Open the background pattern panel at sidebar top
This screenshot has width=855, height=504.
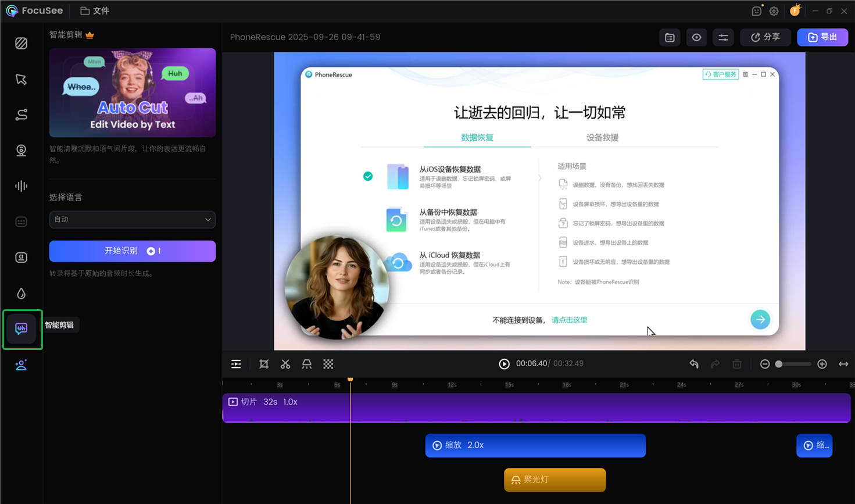[21, 44]
